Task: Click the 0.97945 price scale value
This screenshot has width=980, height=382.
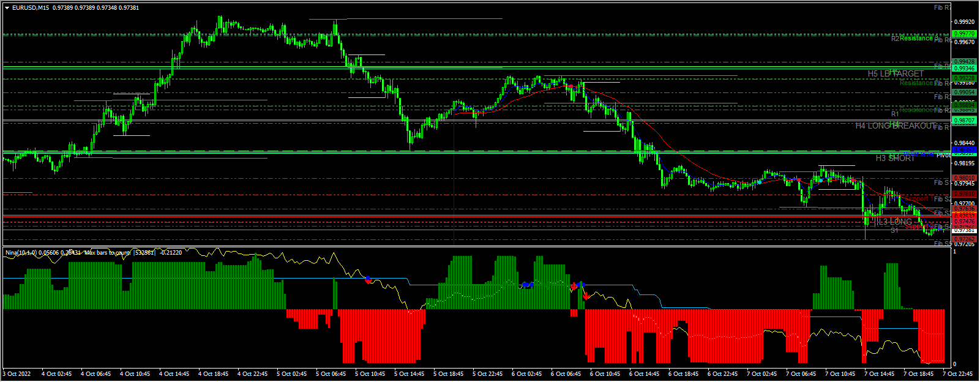Action: [x=965, y=184]
